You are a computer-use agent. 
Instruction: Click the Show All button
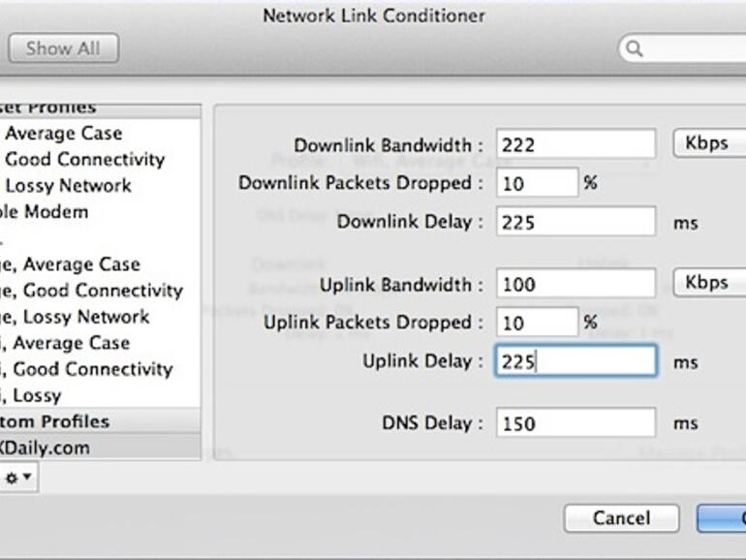(x=62, y=48)
